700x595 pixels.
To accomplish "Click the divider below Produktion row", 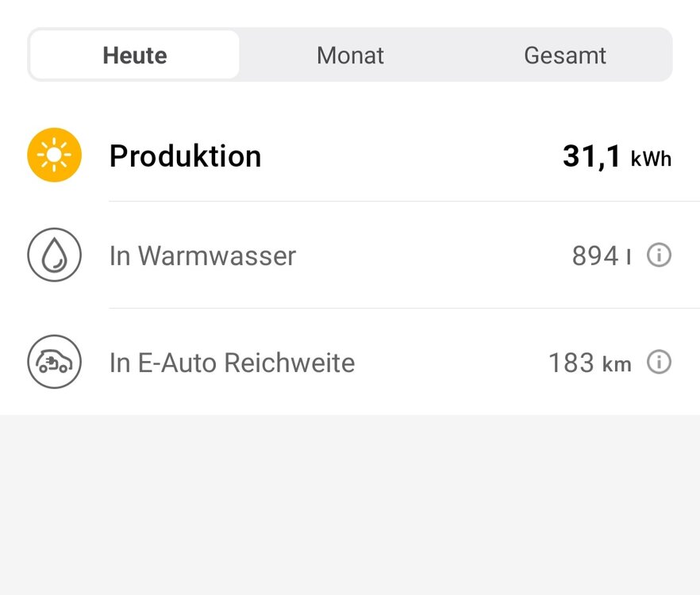I will coord(405,202).
